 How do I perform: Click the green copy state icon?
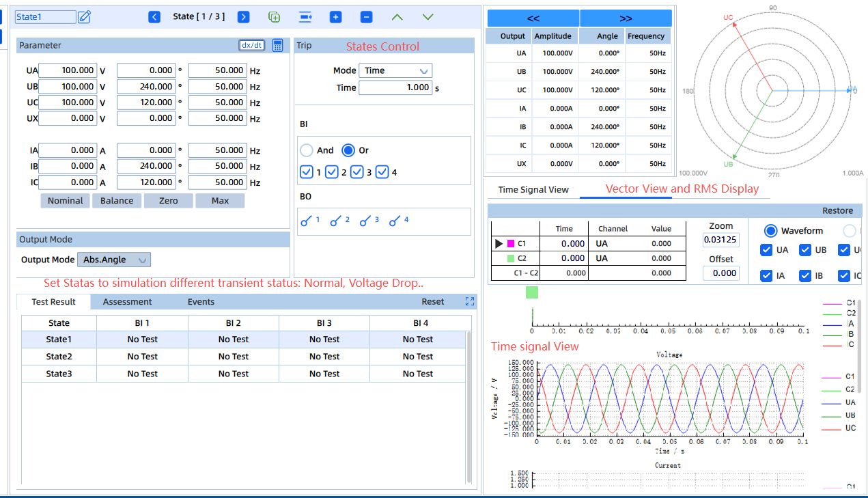click(x=274, y=17)
